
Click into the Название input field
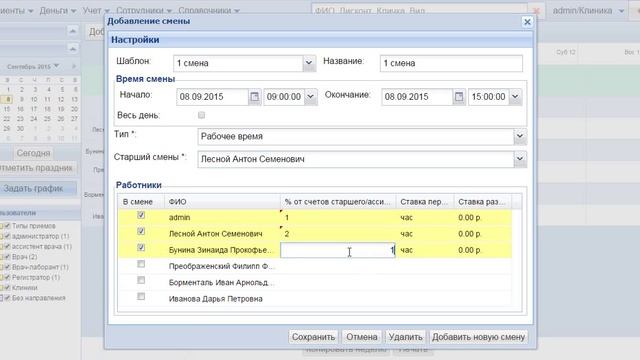point(451,63)
